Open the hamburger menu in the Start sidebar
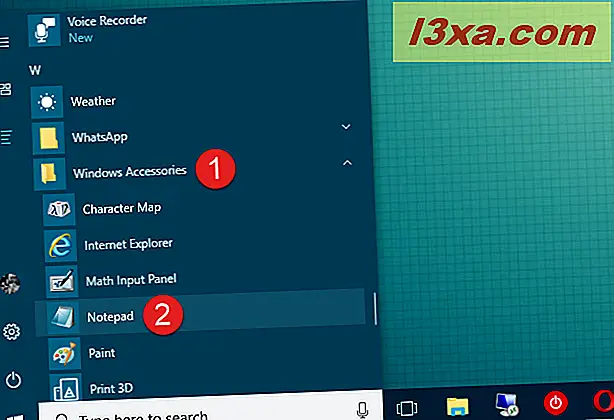 4,42
